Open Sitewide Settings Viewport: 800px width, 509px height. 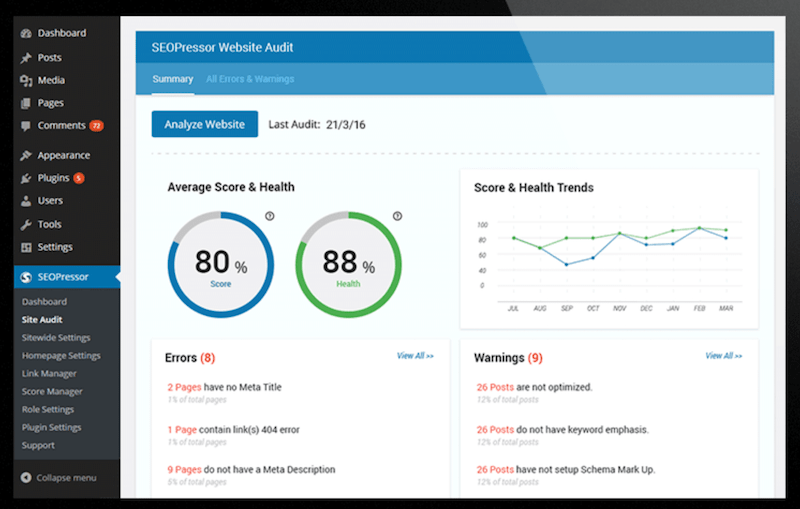[x=56, y=338]
